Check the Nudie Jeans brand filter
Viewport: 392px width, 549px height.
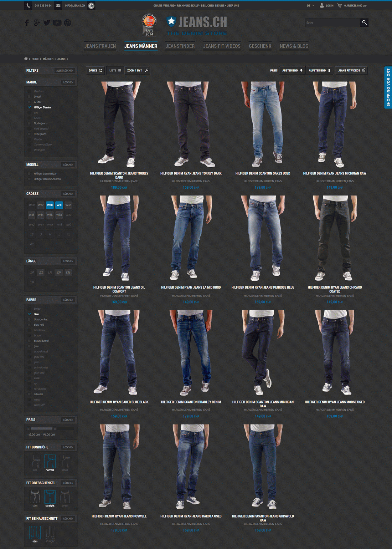(x=29, y=123)
